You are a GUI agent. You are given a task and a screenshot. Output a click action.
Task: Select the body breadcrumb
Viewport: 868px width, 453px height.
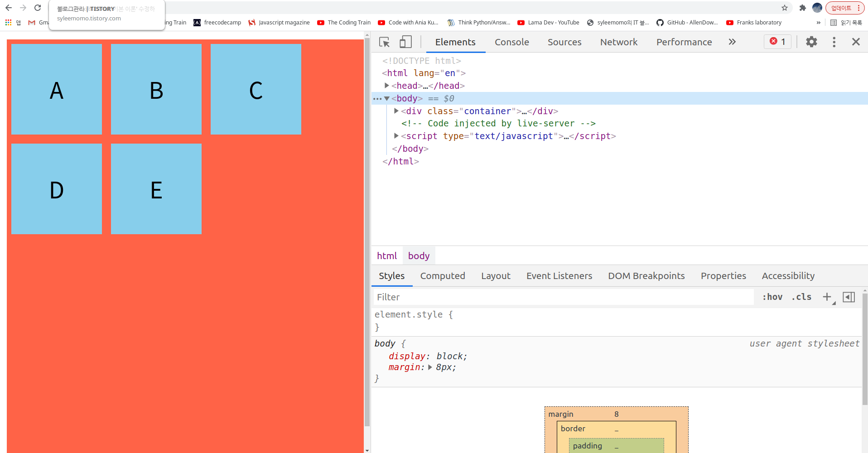tap(419, 256)
